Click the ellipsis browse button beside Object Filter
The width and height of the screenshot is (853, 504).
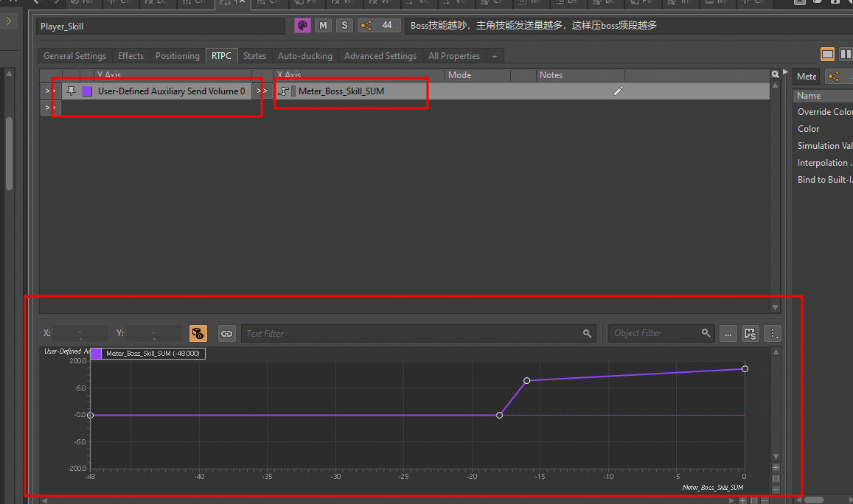click(x=728, y=333)
